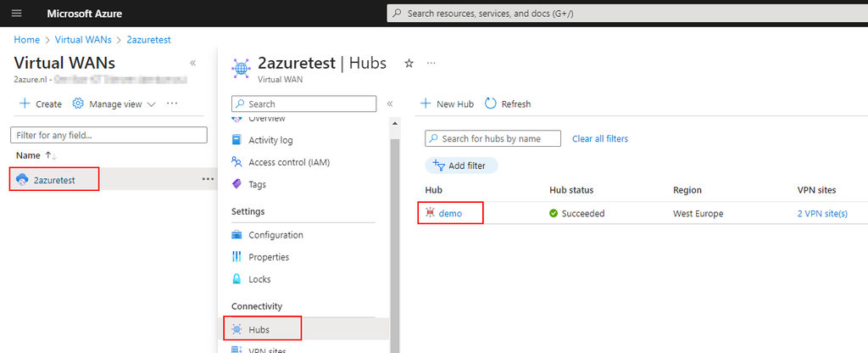Click the demo hub red icon
The width and height of the screenshot is (868, 353).
(430, 213)
